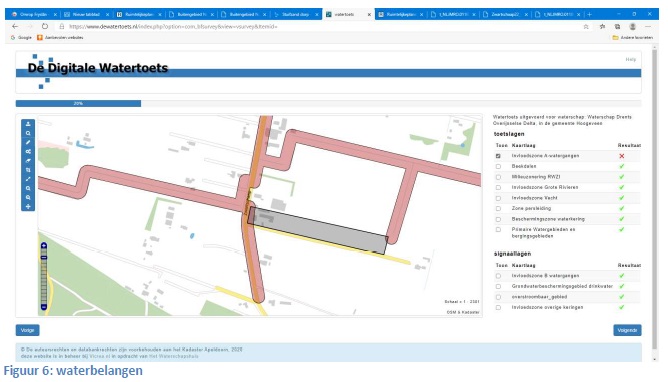The height and width of the screenshot is (382, 668).
Task: Open the Google bookmark
Action: point(21,37)
